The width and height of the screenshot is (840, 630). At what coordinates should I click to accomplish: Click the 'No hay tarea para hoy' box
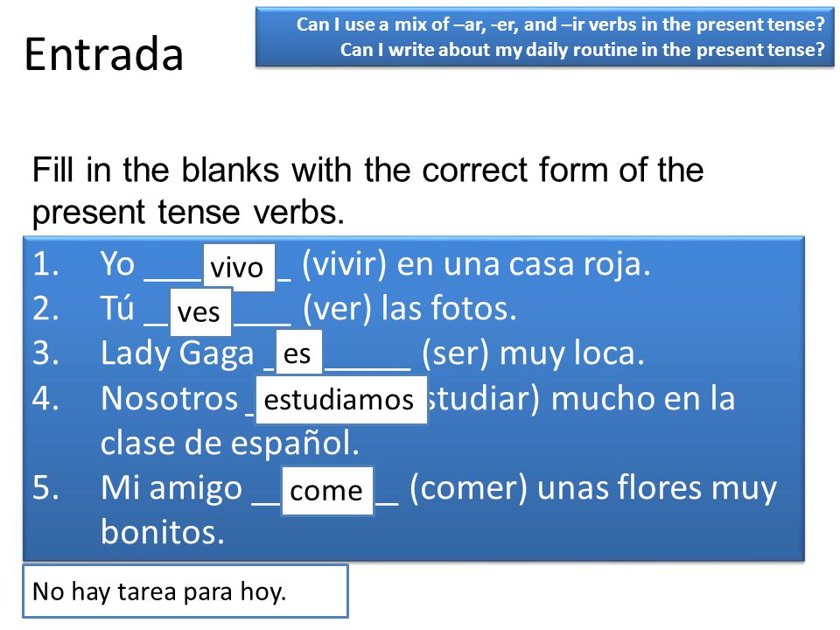click(185, 591)
